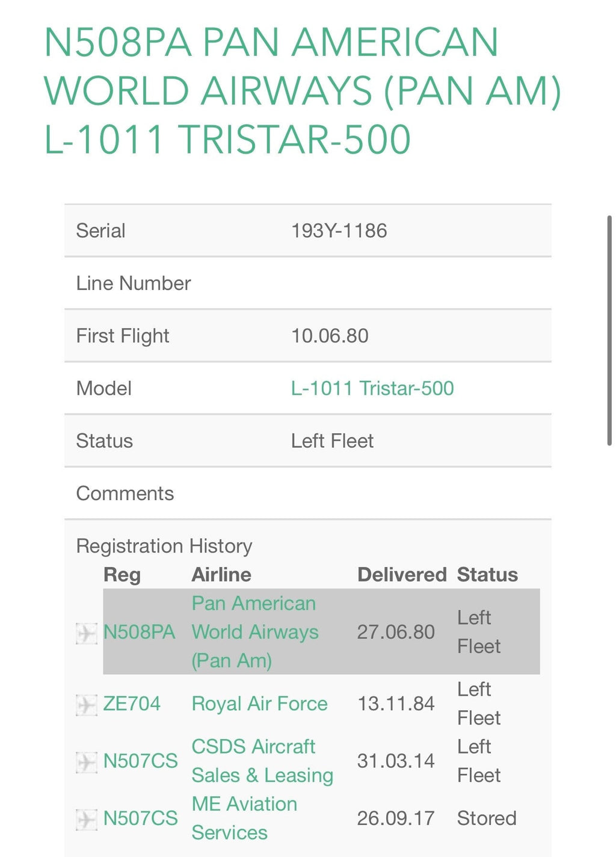
Task: Click the Registration History label
Action: (x=164, y=546)
